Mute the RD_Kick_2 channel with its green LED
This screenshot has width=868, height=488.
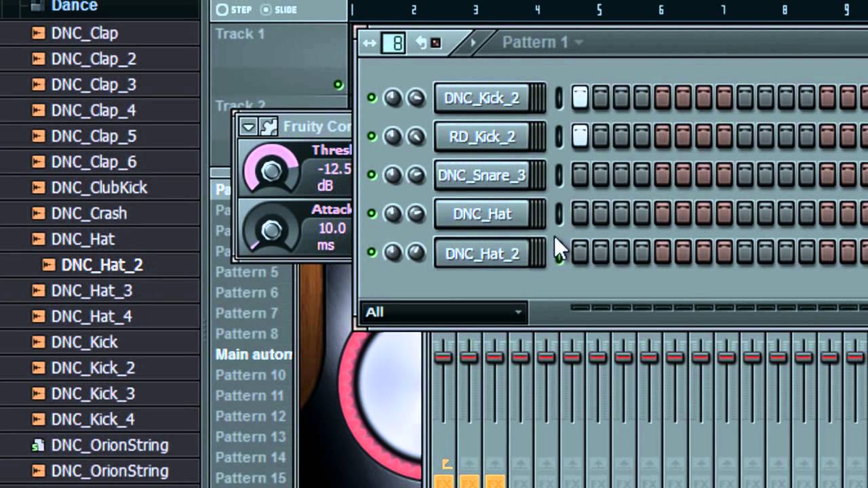click(372, 136)
